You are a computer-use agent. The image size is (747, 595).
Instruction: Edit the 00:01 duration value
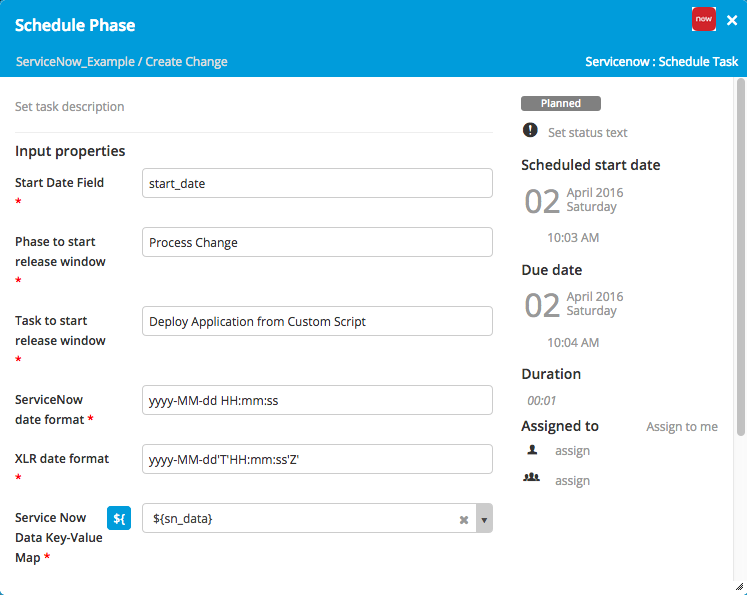tap(542, 401)
